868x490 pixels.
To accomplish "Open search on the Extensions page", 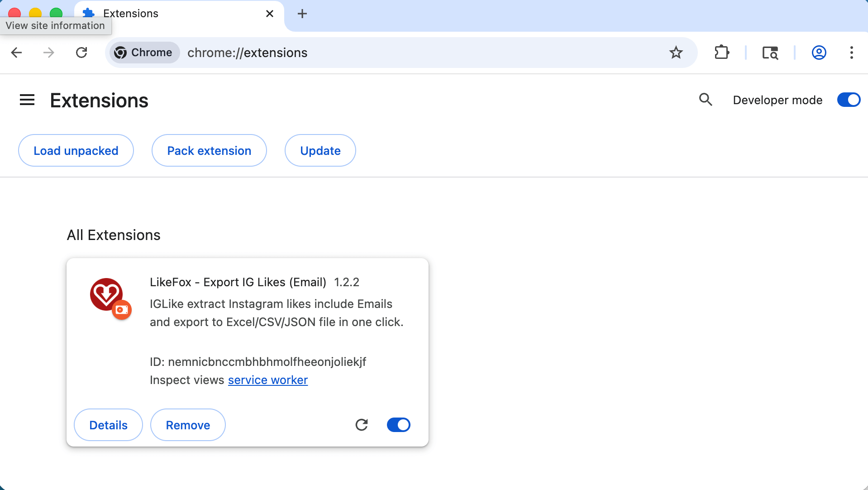I will pyautogui.click(x=706, y=100).
